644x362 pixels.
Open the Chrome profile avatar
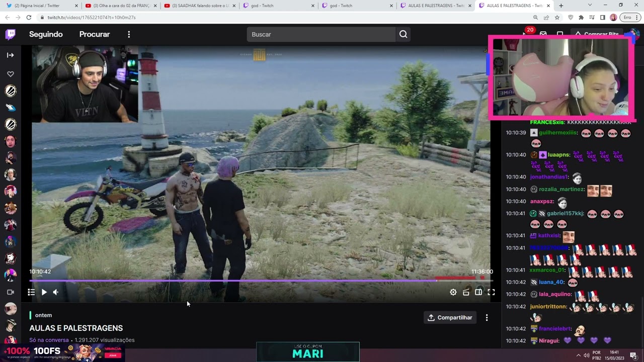[x=613, y=17]
